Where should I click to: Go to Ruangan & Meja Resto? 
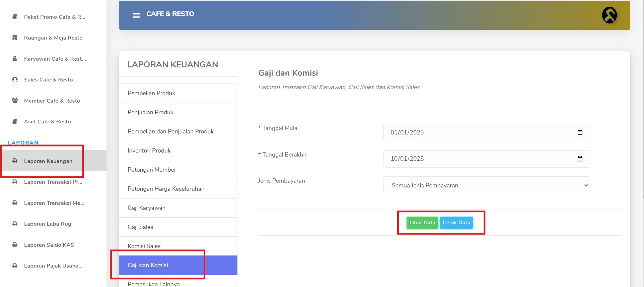pos(53,38)
